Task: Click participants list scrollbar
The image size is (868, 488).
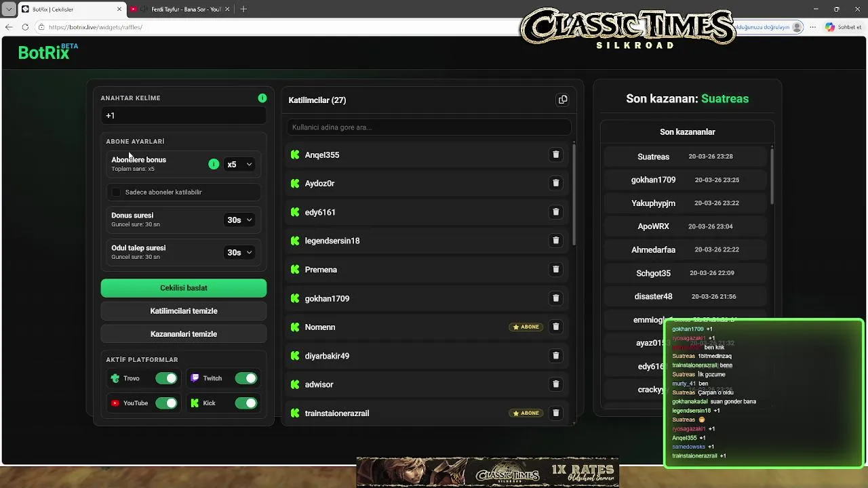Action: (x=574, y=195)
